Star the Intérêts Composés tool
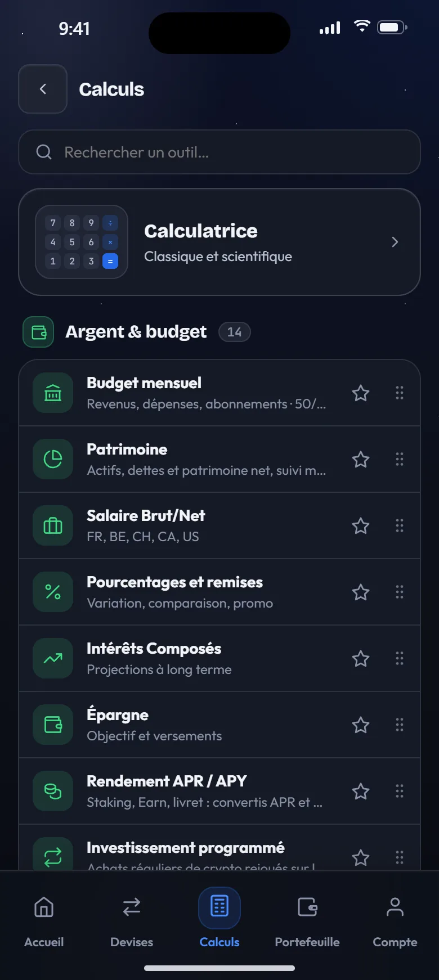The image size is (439, 980). coord(361,658)
